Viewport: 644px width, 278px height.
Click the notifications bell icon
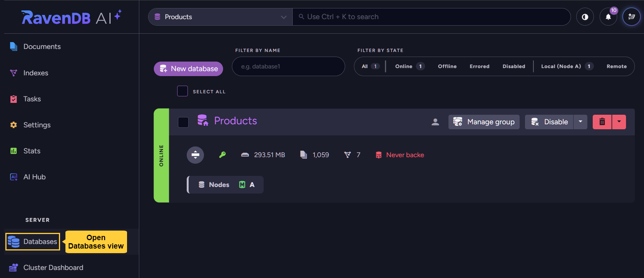(608, 17)
